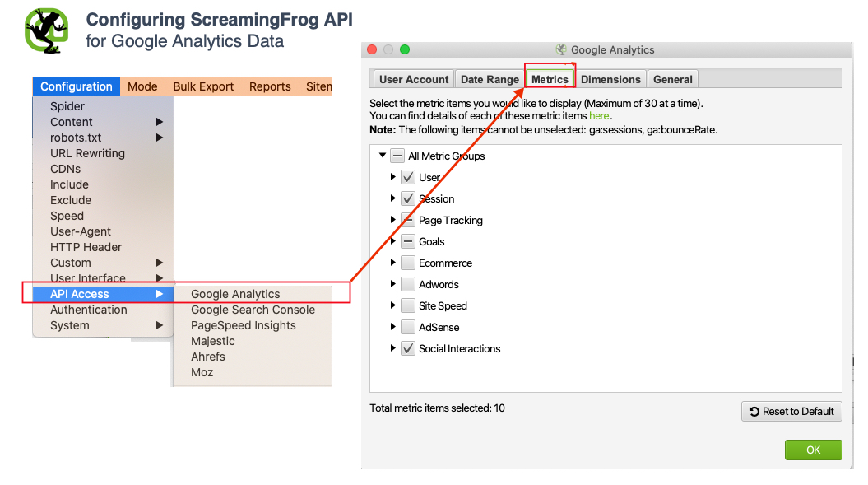Image resolution: width=868 pixels, height=485 pixels.
Task: Open the API Access submenu
Action: (x=104, y=294)
